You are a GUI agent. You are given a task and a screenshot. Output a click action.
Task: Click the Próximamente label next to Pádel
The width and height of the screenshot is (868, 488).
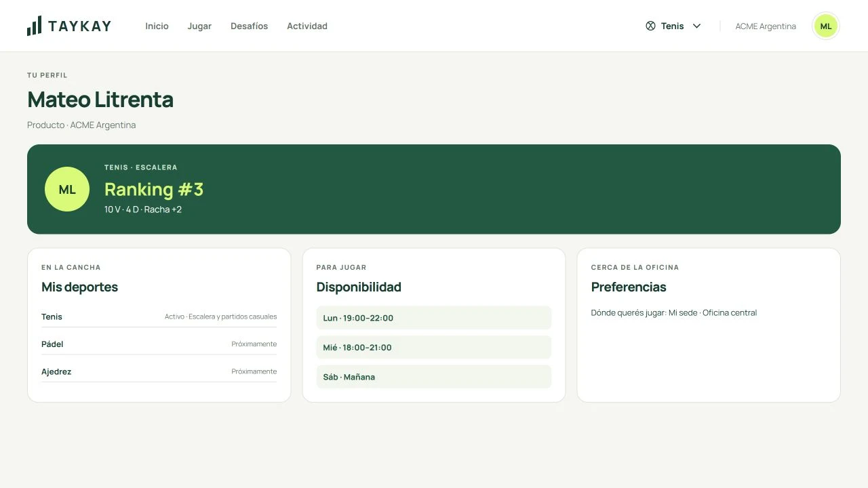click(x=254, y=344)
